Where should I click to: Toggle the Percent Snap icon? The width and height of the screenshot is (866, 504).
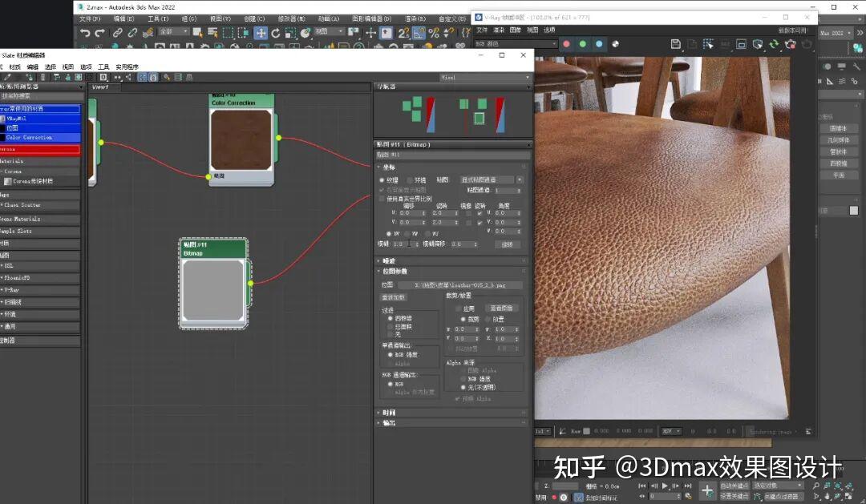pos(434,33)
